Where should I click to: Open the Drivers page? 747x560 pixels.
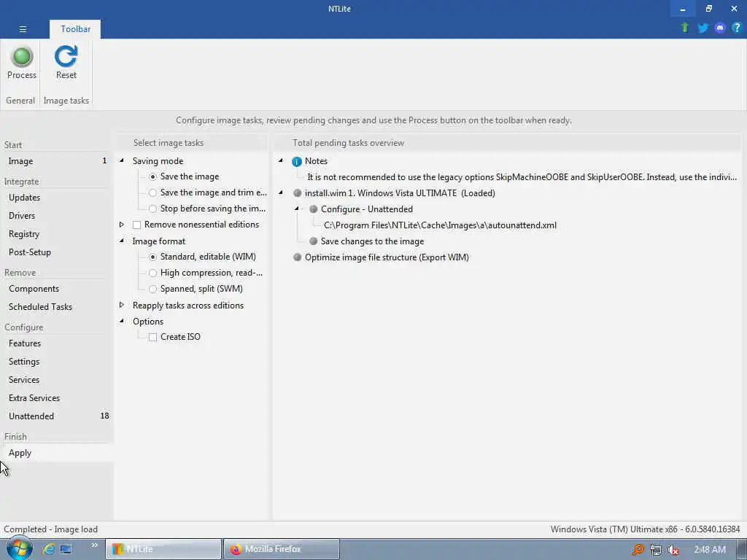click(x=57, y=216)
